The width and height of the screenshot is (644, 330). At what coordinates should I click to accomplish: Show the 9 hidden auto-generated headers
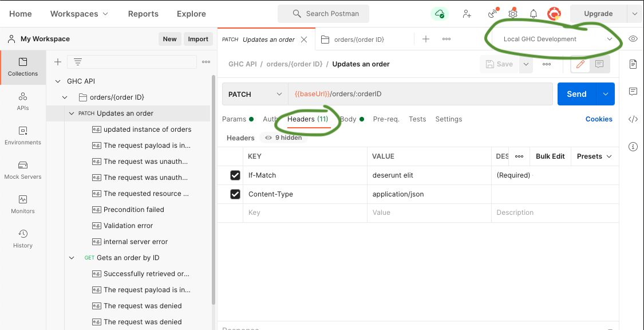pyautogui.click(x=283, y=137)
